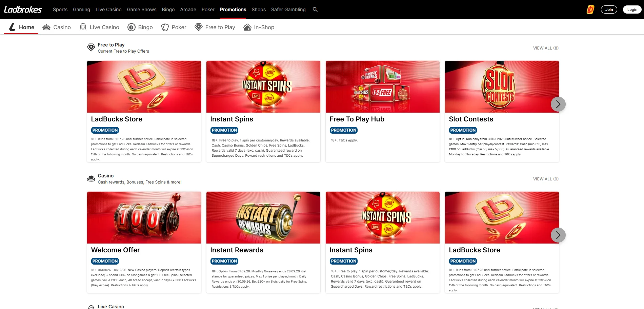Click the Poker cards icon
The height and width of the screenshot is (309, 644).
165,27
